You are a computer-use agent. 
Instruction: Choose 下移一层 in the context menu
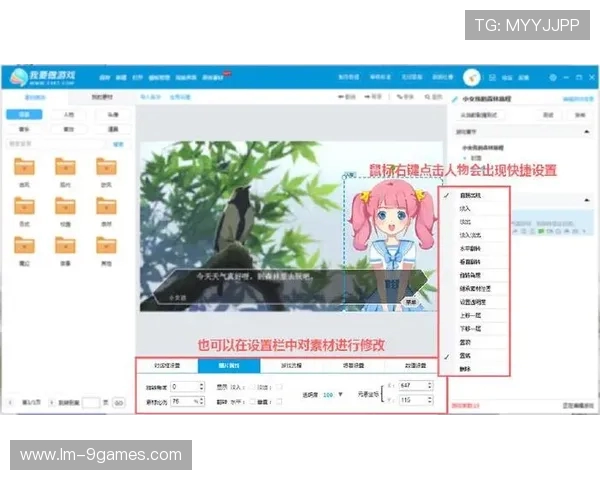pyautogui.click(x=474, y=329)
